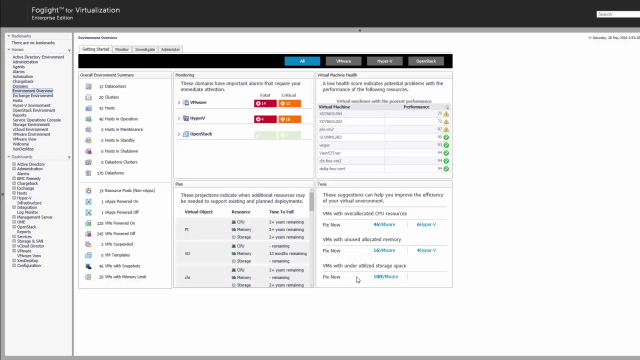Image resolution: width=640 pixels, height=360 pixels.
Task: Click the OpenStack domain icon in Monitoring
Action: [186, 134]
